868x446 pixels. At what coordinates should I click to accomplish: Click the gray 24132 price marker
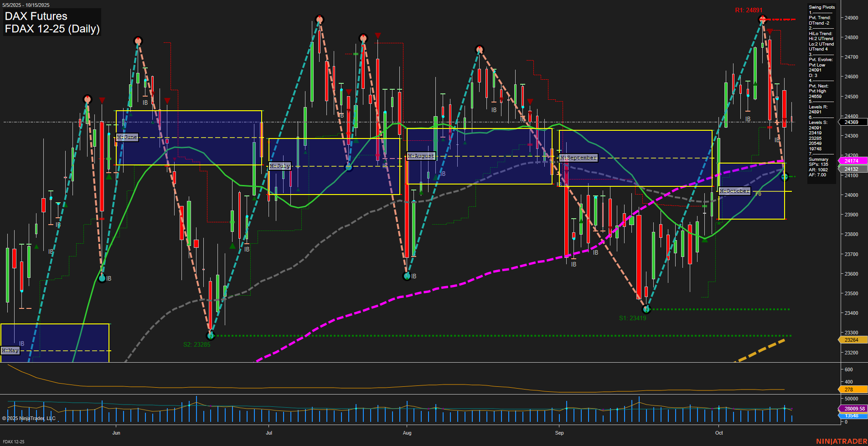point(852,169)
